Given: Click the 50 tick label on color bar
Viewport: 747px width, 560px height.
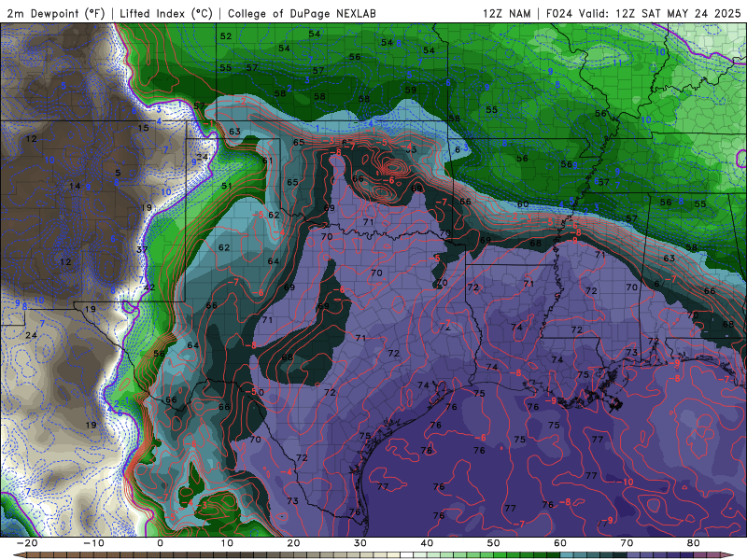Looking at the screenshot, I should tap(494, 543).
